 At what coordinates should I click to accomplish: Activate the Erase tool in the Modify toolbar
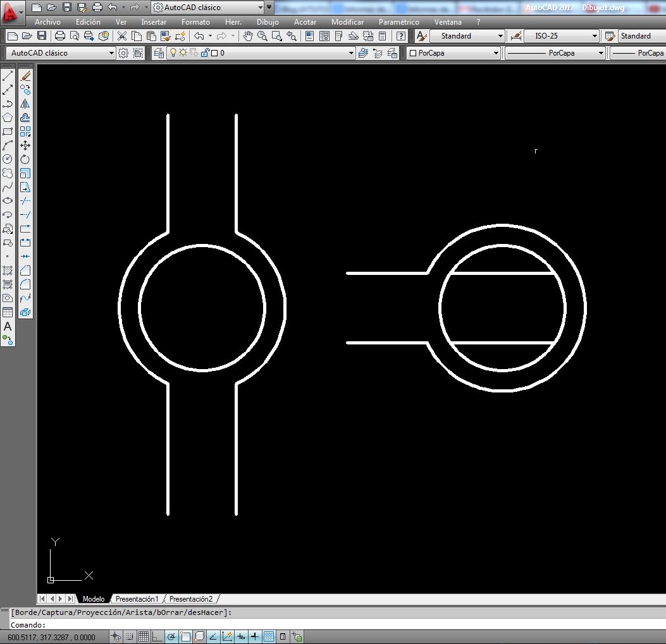tap(25, 75)
